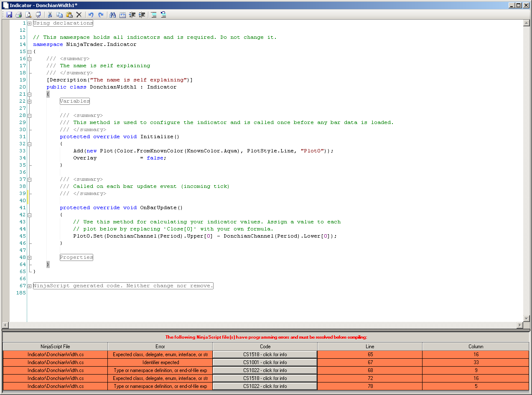The width and height of the screenshot is (532, 395).
Task: Expand the Using declarations region
Action: [29, 23]
